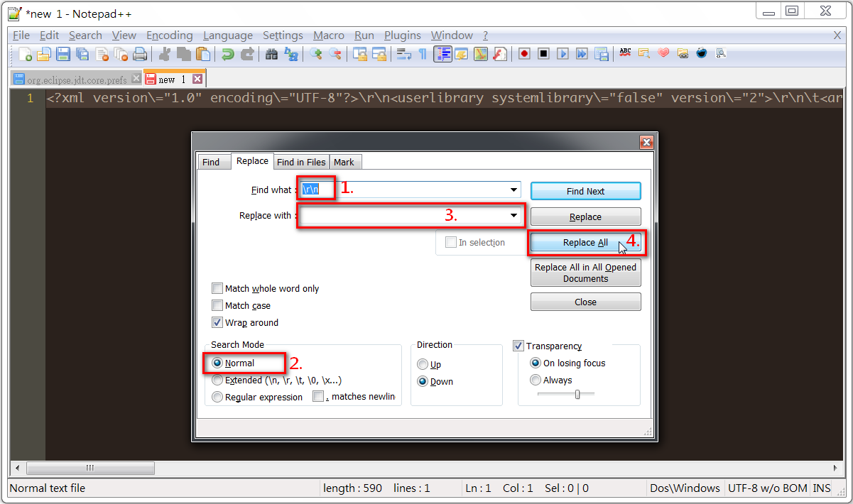853x504 pixels.
Task: Choose On losing focus transparency
Action: point(568,363)
